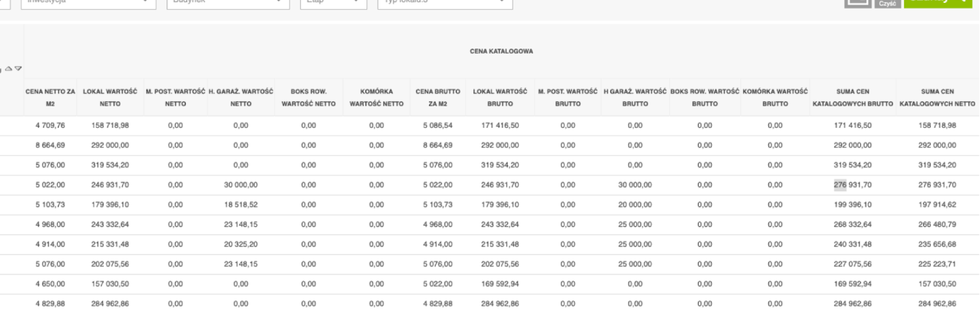
Task: Click 4 829,88 in the Cena brutto column
Action: 438,303
